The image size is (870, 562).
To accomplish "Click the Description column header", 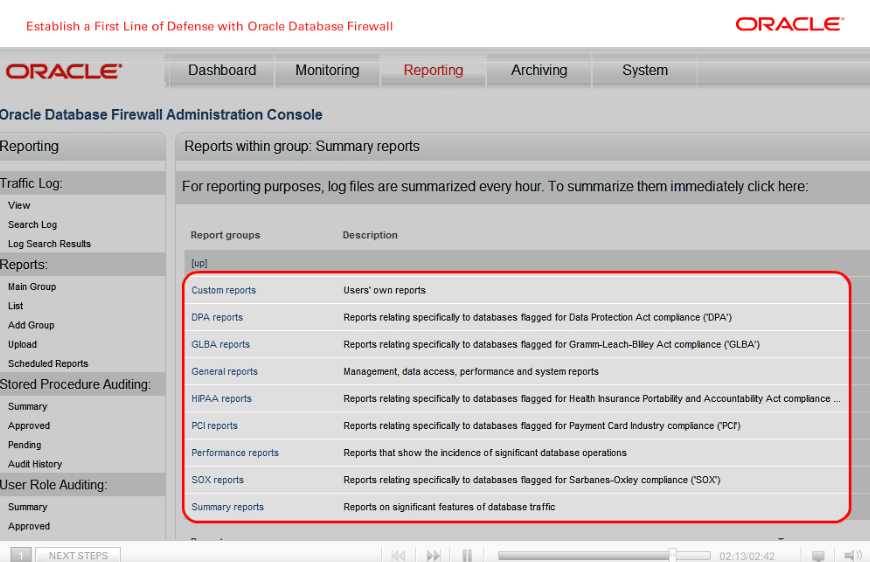I will tap(370, 235).
